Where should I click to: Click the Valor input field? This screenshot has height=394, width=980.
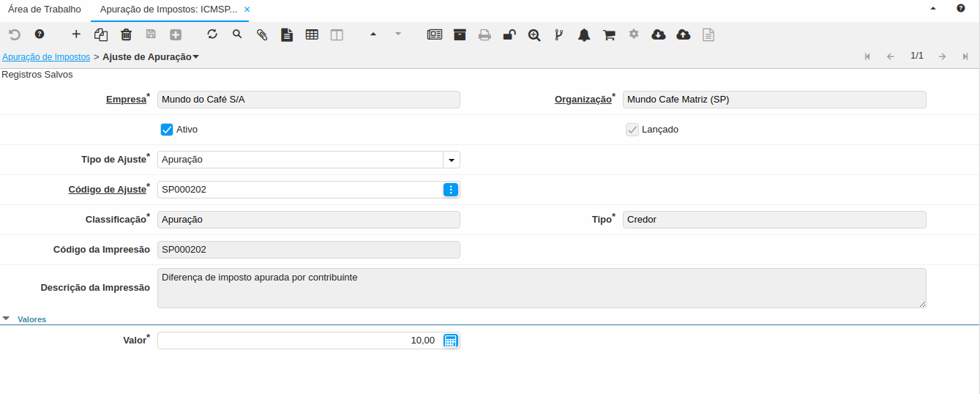coord(299,341)
